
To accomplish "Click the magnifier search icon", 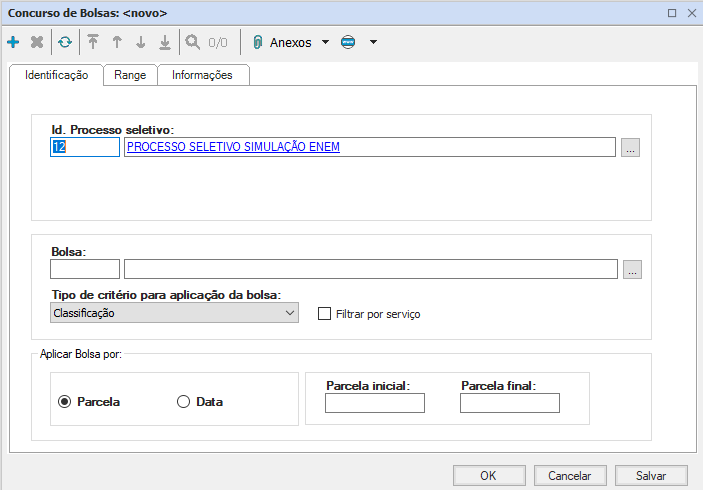I will click(x=193, y=43).
